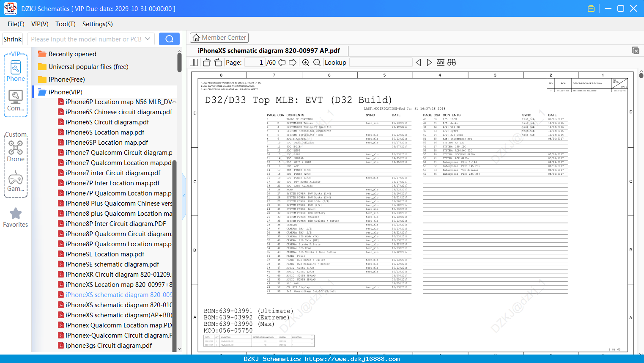Zoom out of the schematic
Screen dimensions: 644x363
pyautogui.click(x=317, y=62)
